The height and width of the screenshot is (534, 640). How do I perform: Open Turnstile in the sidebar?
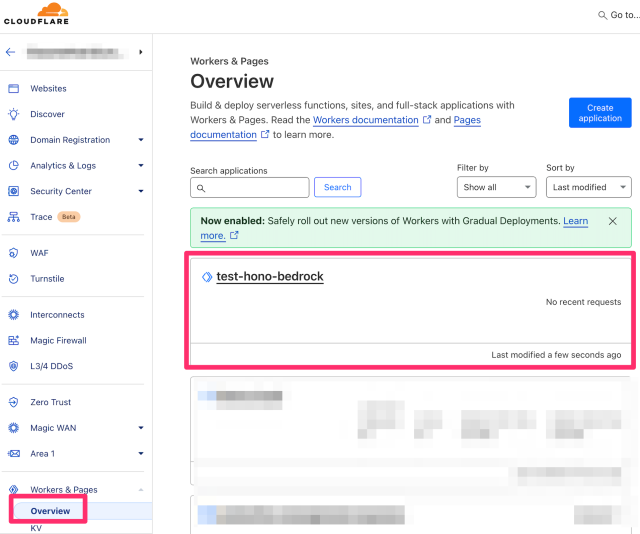click(47, 279)
